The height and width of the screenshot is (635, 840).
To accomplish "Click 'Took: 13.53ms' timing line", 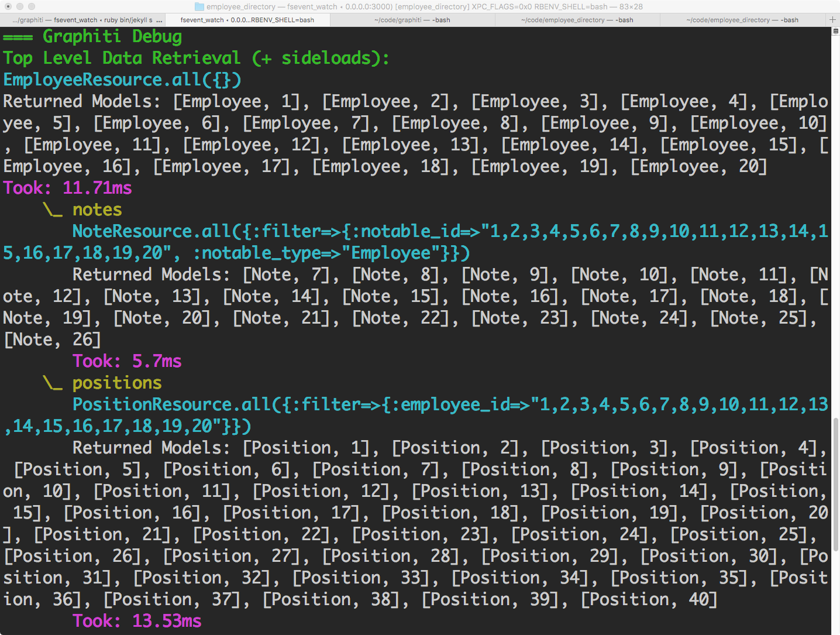I will (137, 621).
